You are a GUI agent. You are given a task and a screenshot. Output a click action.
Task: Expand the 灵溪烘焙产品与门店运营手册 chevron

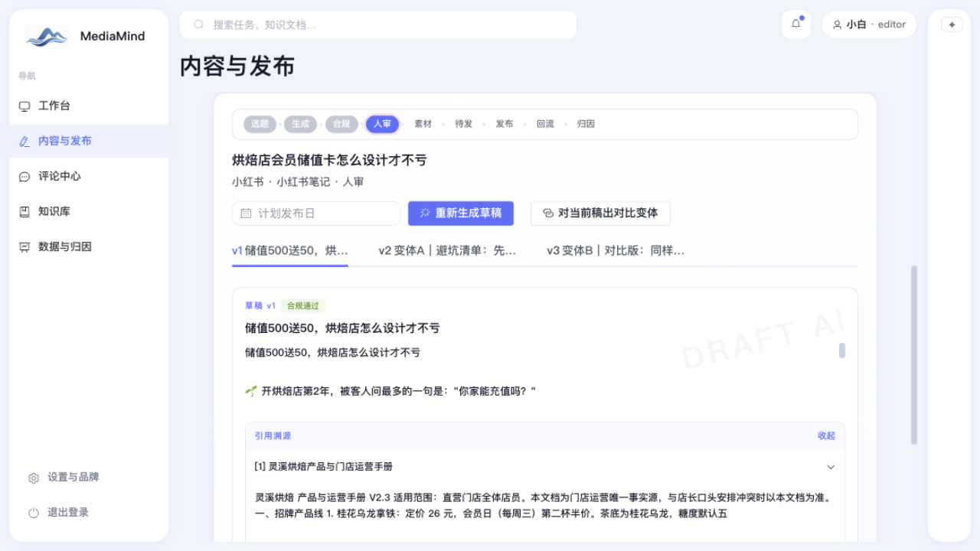[x=831, y=467]
